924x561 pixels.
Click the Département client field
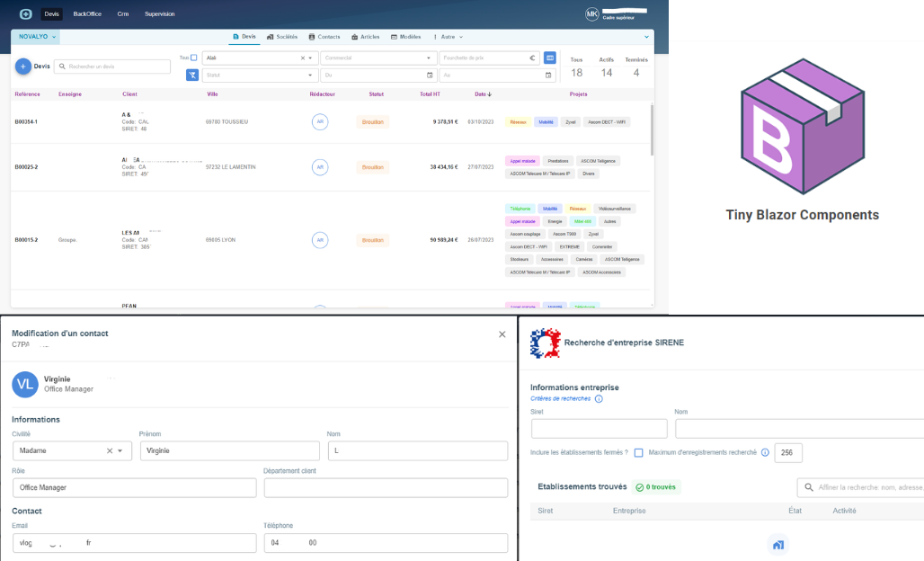pyautogui.click(x=386, y=488)
